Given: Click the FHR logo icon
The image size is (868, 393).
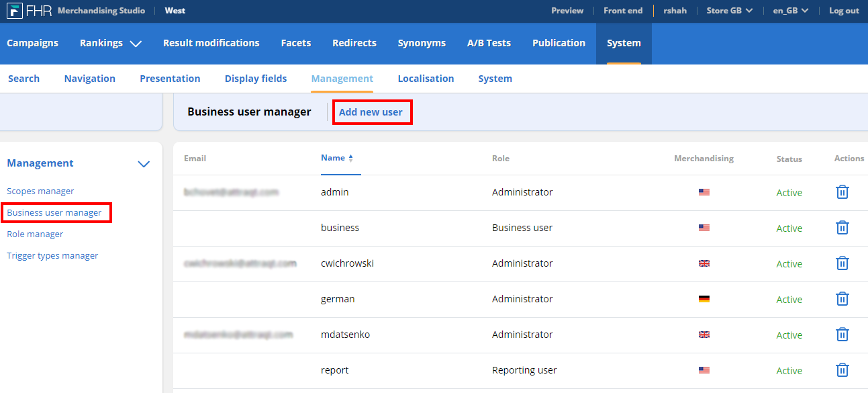Looking at the screenshot, I should (14, 11).
